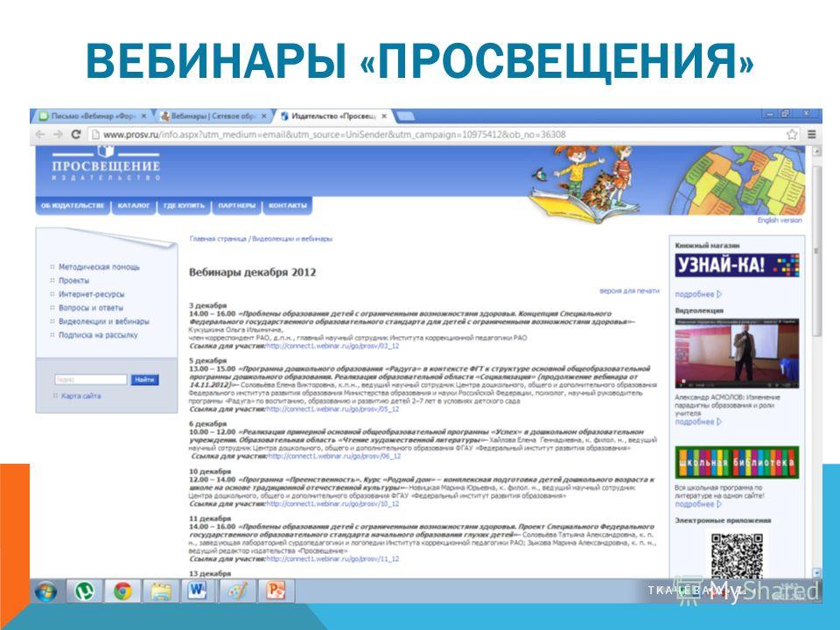Click подробнее under Александр Асмолов video
This screenshot has height=630, width=840.
click(698, 422)
